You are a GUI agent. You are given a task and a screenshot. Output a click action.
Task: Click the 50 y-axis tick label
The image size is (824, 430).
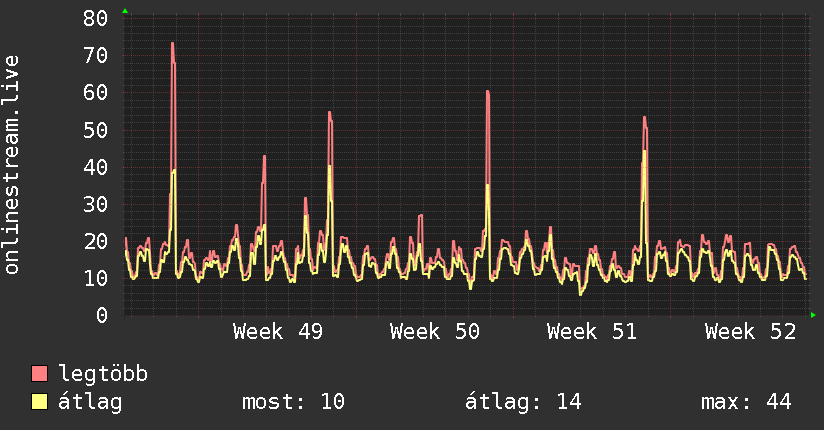[95, 130]
